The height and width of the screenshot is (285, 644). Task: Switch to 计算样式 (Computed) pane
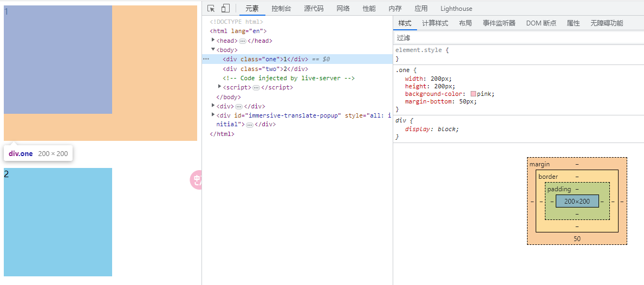[x=435, y=23]
